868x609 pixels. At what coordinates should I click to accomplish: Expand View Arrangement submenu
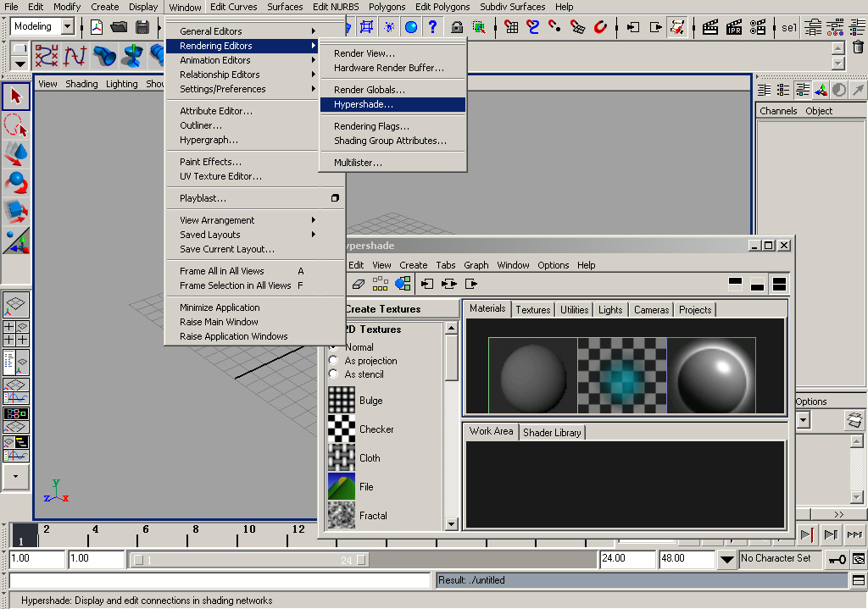(x=255, y=220)
